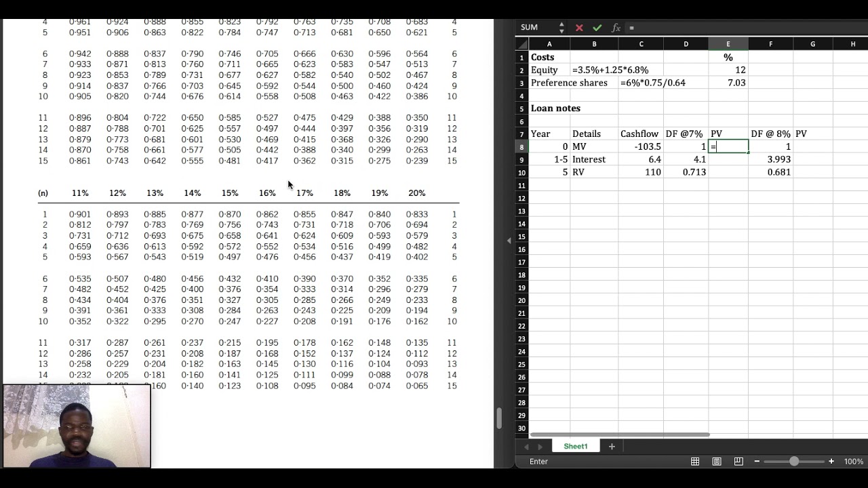Select column A header
Viewport: 868px width, 488px height.
click(x=549, y=44)
